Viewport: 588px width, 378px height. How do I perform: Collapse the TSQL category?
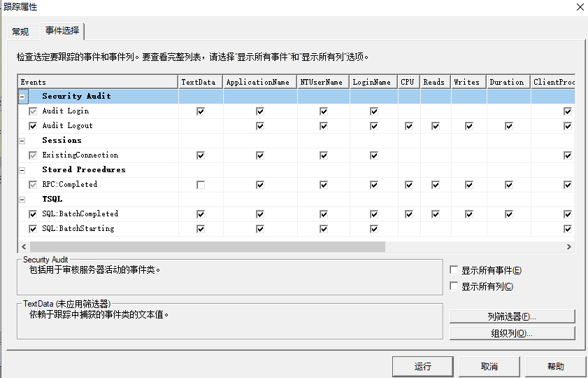click(x=22, y=199)
